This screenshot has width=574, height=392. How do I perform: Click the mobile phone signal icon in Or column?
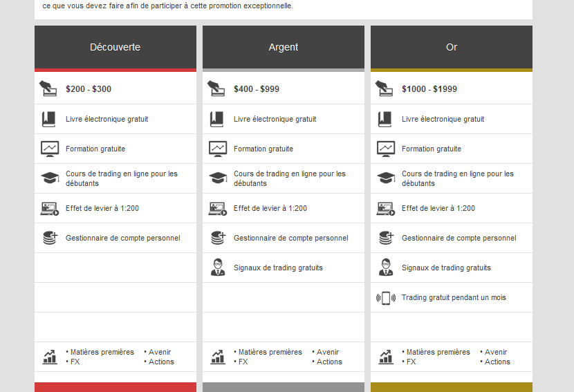(x=386, y=298)
